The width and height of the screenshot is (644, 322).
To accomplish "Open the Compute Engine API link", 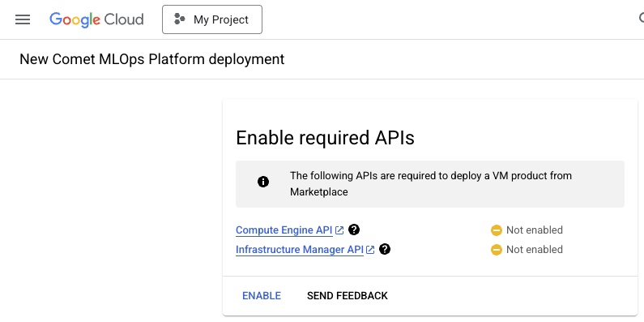I will click(x=284, y=230).
